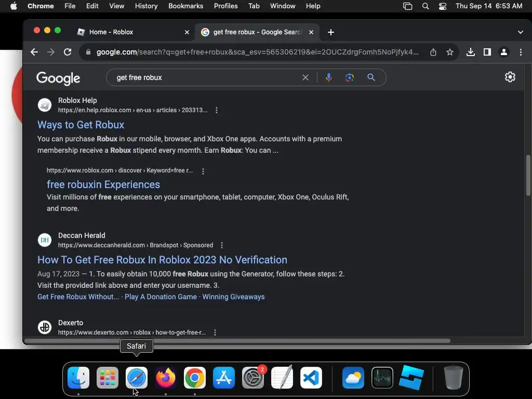Open the Bookmarks menu
Screen dimensions: 532x399
click(186, 6)
